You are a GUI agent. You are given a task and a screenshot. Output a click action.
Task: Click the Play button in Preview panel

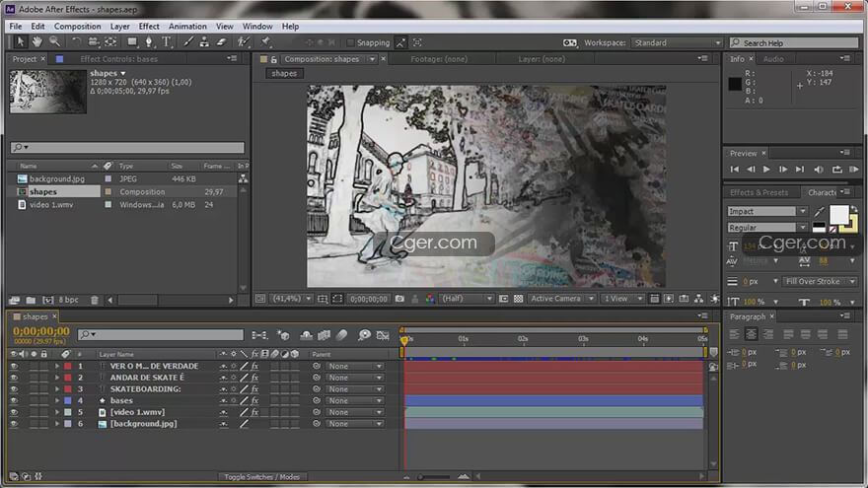(x=766, y=170)
